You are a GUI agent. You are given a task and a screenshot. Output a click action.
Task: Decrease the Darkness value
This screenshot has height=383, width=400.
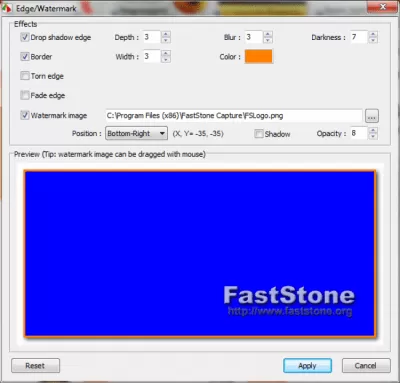373,40
